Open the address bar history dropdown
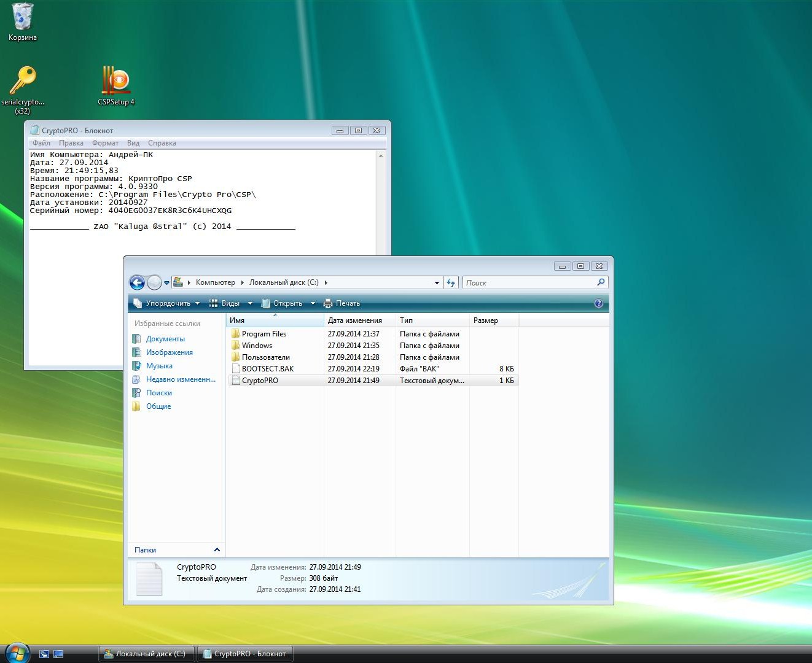Viewport: 812px width, 663px height. 437,283
